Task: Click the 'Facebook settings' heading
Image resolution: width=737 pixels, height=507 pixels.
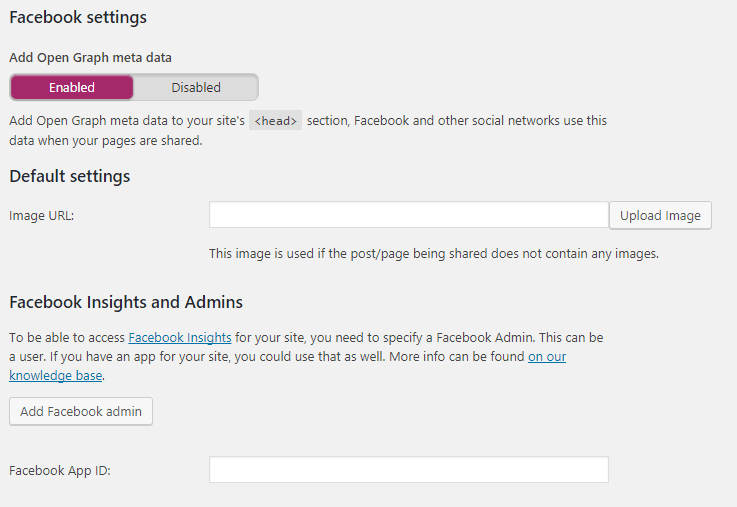Action: click(78, 18)
